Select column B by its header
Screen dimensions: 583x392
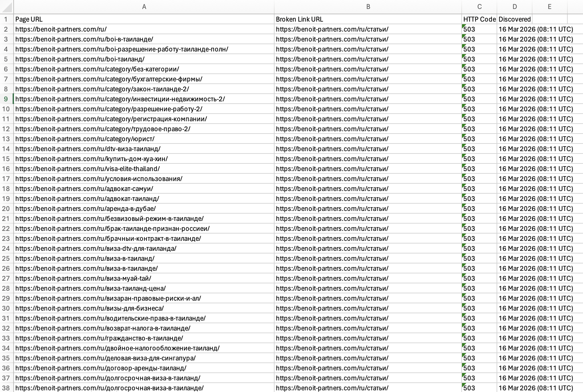click(x=368, y=7)
